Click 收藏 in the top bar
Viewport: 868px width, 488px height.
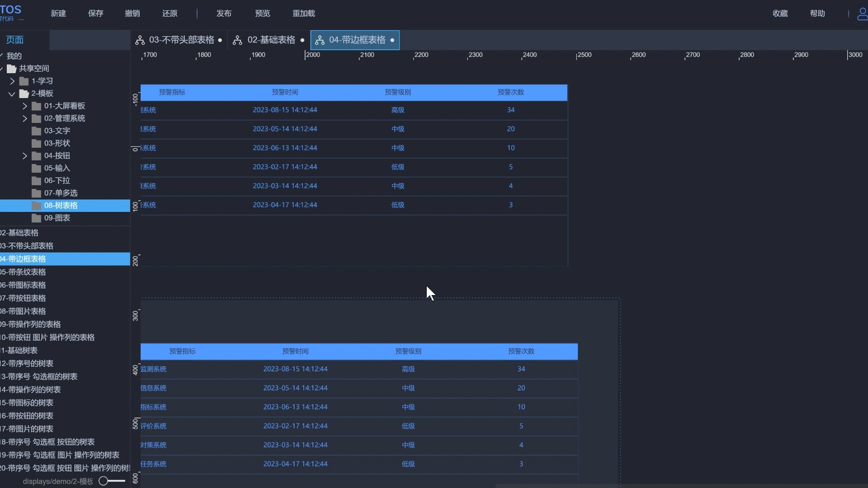click(780, 14)
